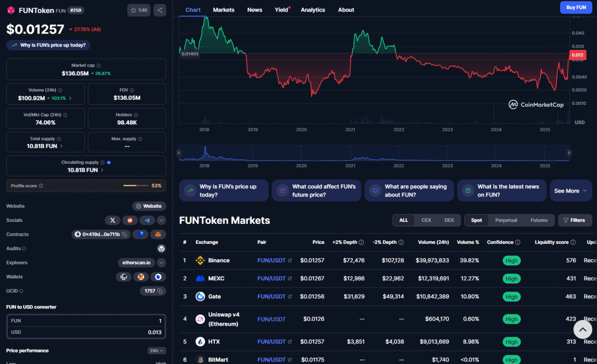
Task: Open the etherscan.io explorer link
Action: pos(136,263)
